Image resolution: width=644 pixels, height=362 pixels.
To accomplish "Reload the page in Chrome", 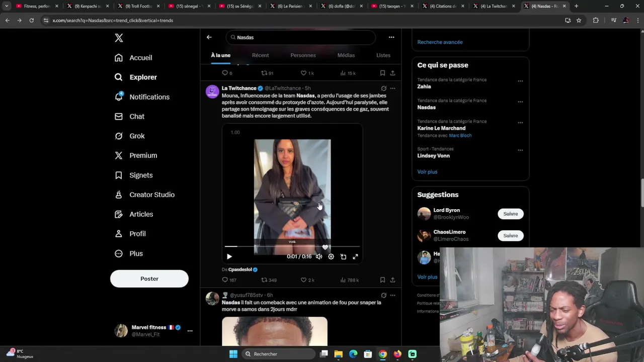I will pyautogui.click(x=31, y=20).
